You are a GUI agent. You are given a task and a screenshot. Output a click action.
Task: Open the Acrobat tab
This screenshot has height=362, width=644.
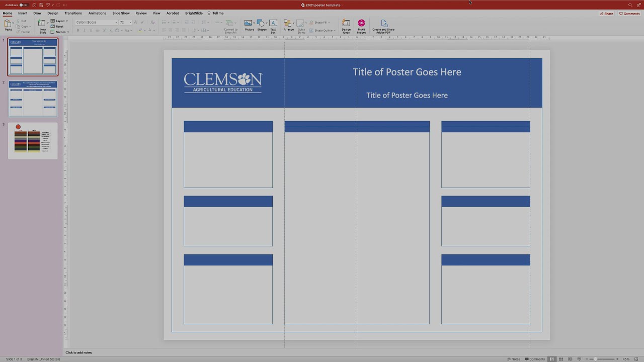(x=173, y=13)
